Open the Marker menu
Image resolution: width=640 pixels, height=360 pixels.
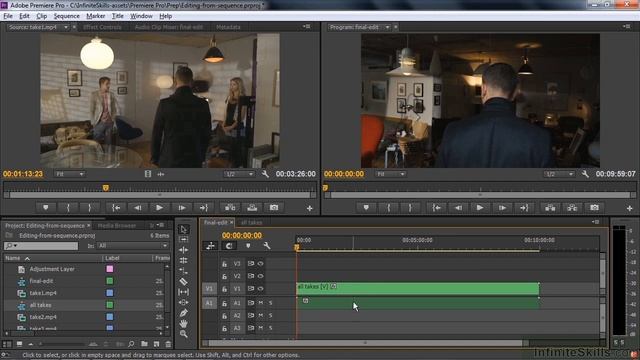pos(96,16)
